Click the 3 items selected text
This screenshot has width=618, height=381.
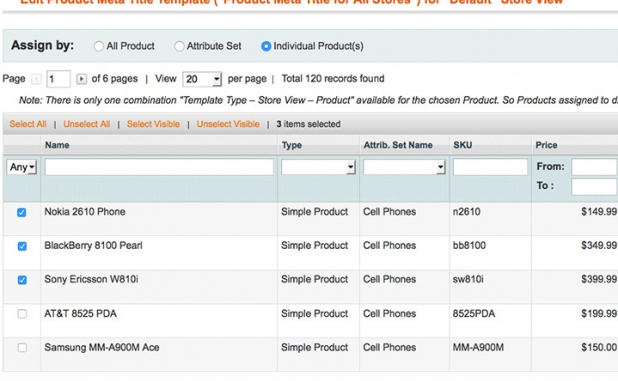click(309, 124)
